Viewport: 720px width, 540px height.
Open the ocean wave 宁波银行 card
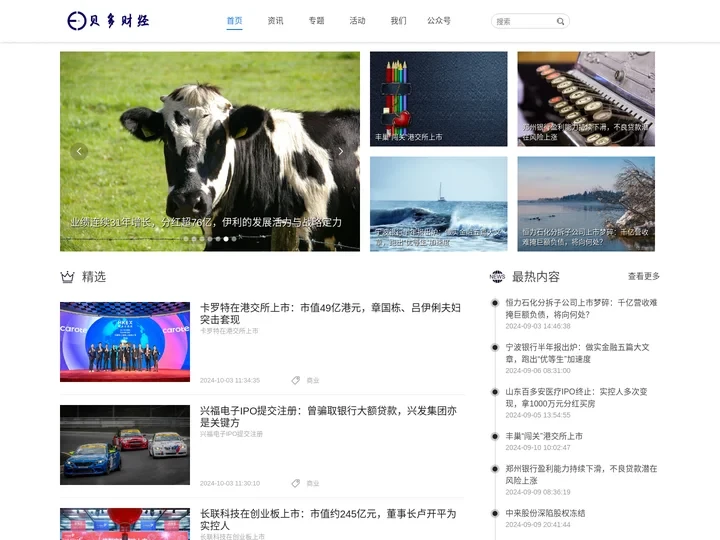(x=439, y=204)
